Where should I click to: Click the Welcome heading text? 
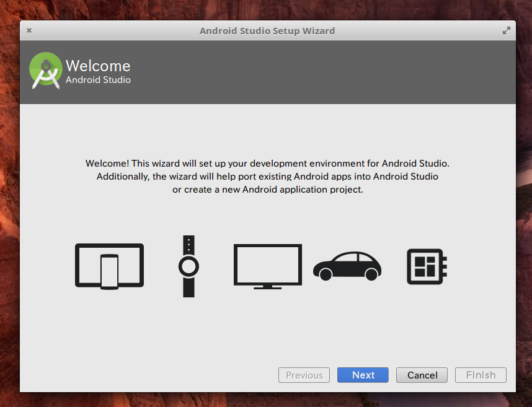(x=98, y=66)
